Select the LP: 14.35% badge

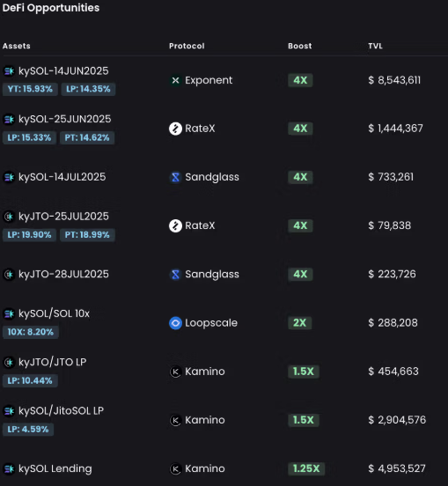click(x=88, y=89)
